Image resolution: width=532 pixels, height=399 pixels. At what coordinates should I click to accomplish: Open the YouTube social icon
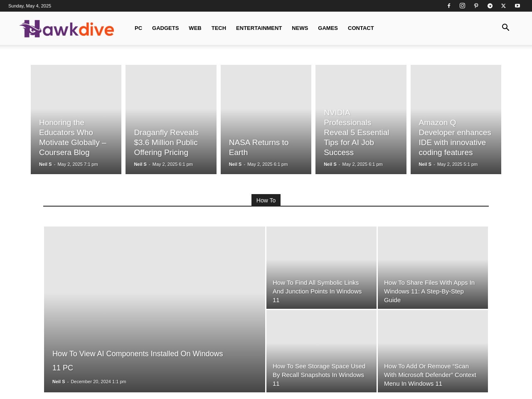[x=517, y=6]
